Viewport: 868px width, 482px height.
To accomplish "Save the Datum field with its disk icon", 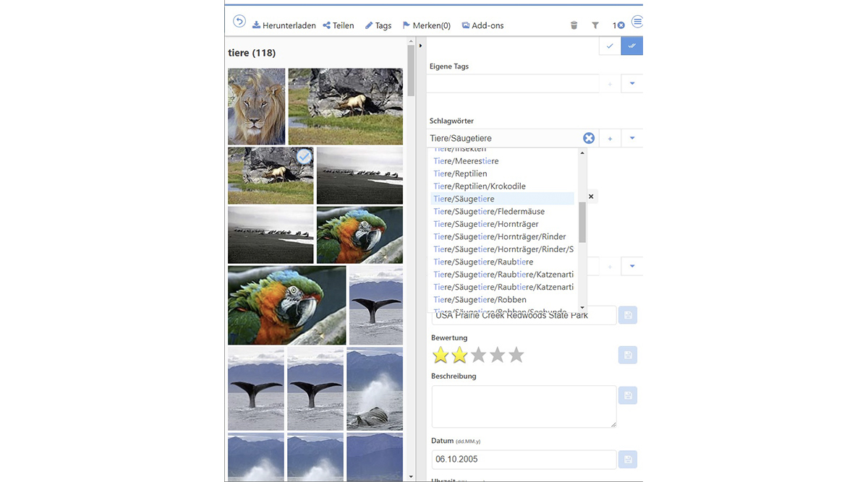I will (x=628, y=460).
